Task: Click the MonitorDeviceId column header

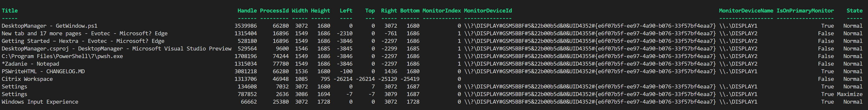Action: (x=488, y=11)
